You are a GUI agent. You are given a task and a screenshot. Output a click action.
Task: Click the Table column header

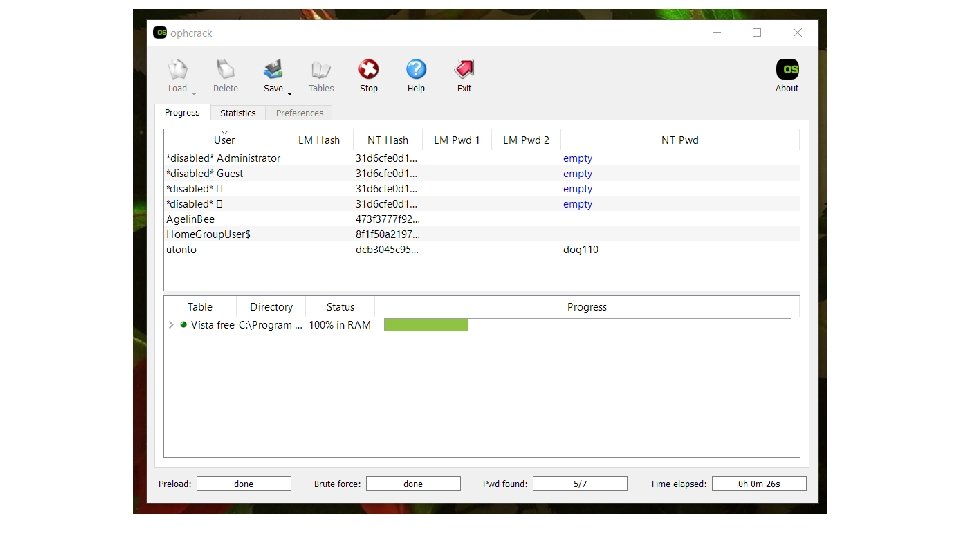(x=200, y=307)
